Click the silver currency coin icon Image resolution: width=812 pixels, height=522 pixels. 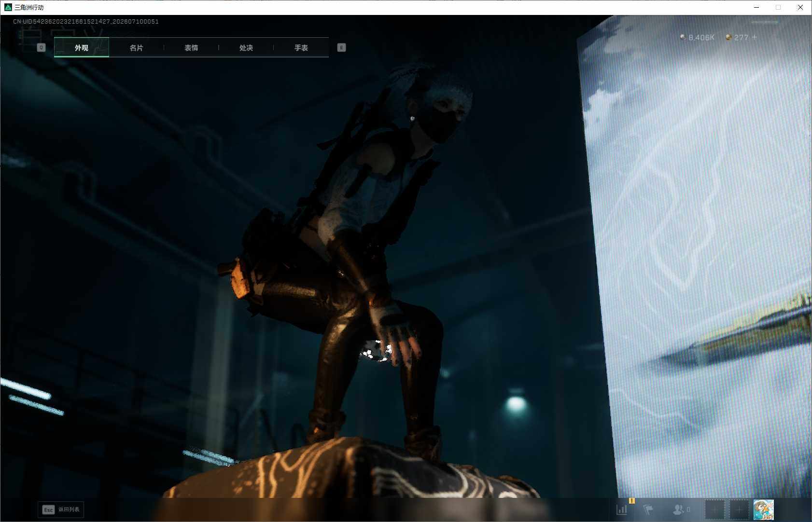point(683,37)
